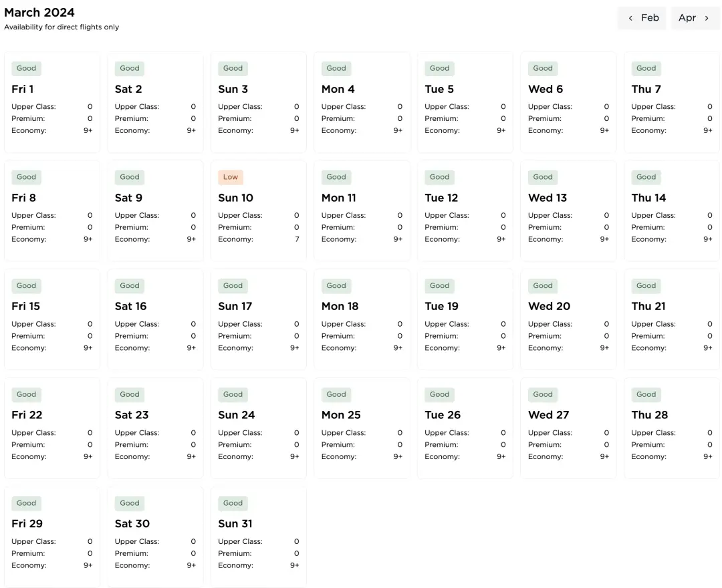722x588 pixels.
Task: Click Premium value 0 on Mon 25
Action: (400, 445)
